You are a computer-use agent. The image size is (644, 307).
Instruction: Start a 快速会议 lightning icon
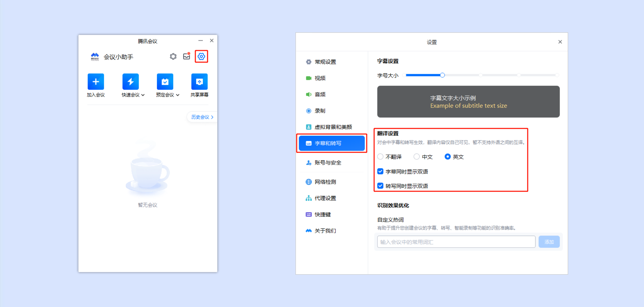(x=130, y=82)
